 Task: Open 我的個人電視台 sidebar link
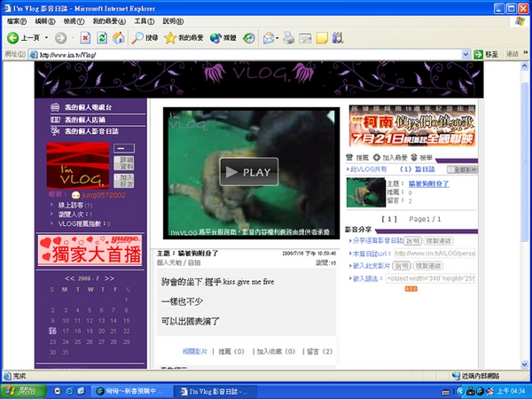point(88,107)
